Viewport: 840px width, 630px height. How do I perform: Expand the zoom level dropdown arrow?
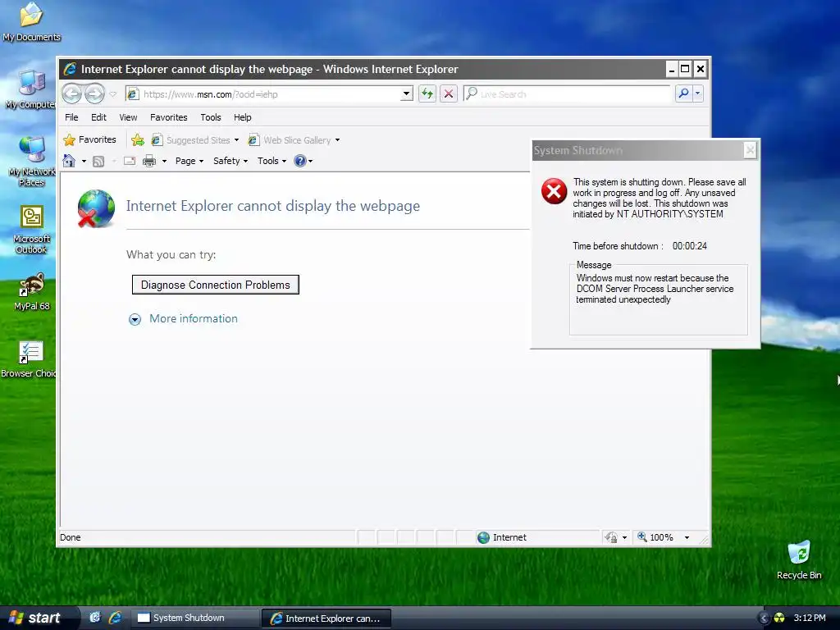coord(687,537)
